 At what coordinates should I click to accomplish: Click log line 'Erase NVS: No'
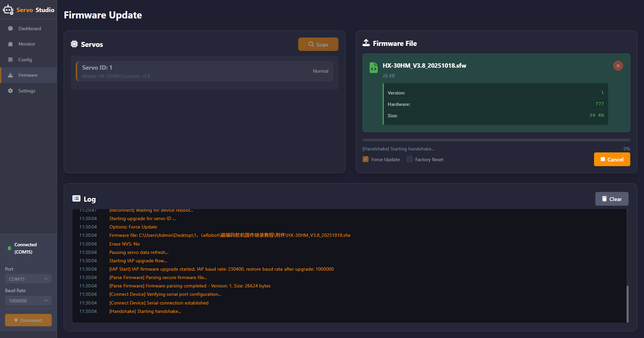(x=124, y=244)
